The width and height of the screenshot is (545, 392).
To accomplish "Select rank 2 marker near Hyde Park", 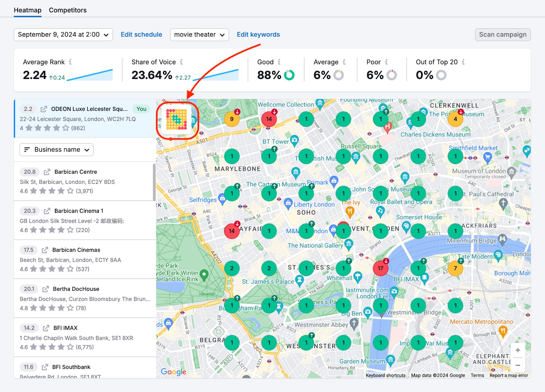I will (x=232, y=268).
